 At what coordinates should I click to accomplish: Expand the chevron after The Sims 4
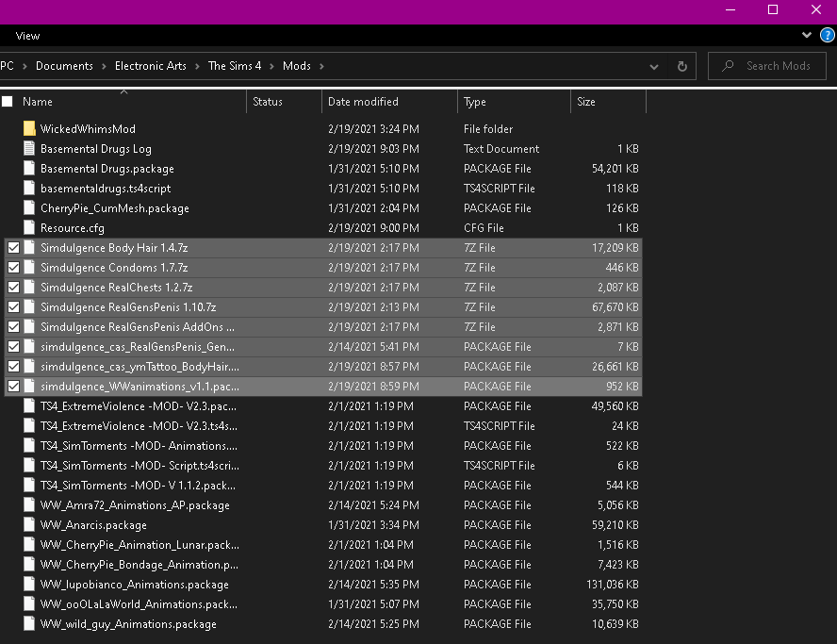(x=271, y=66)
